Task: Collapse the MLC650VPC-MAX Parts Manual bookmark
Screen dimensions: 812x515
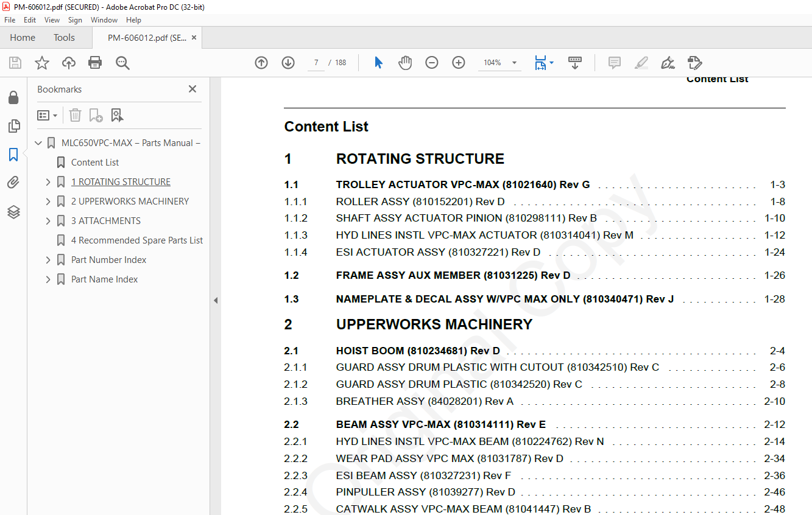Action: coord(39,143)
